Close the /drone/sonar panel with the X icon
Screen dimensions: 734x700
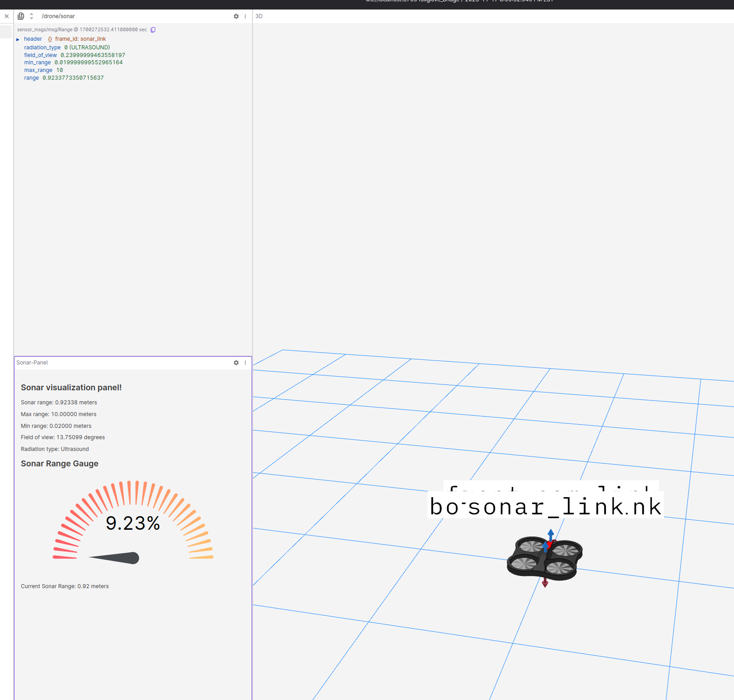[x=6, y=16]
